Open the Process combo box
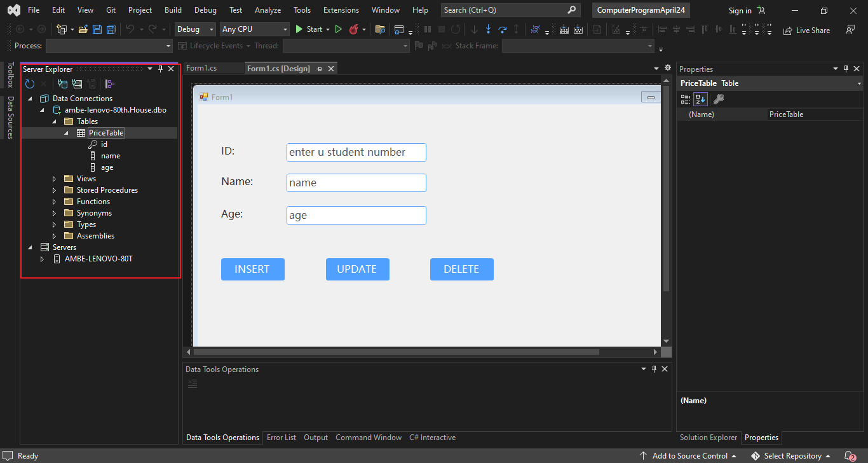 (x=109, y=46)
